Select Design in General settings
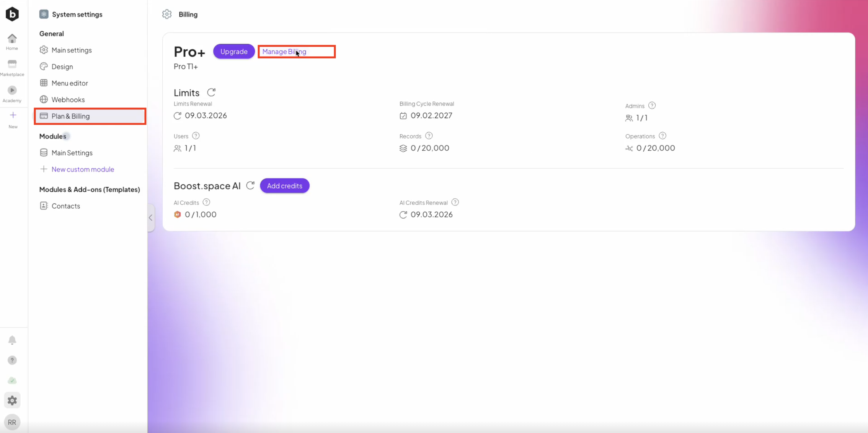 coord(62,67)
